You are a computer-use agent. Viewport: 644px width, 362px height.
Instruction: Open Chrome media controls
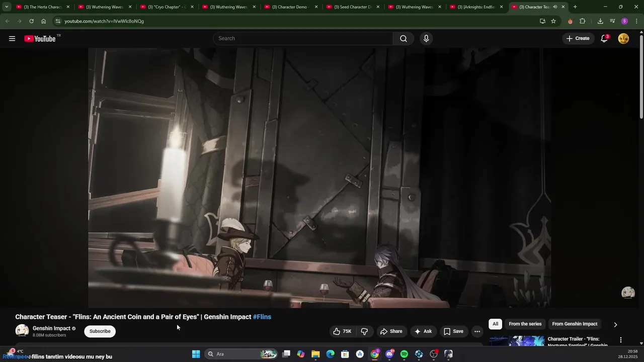pyautogui.click(x=612, y=21)
